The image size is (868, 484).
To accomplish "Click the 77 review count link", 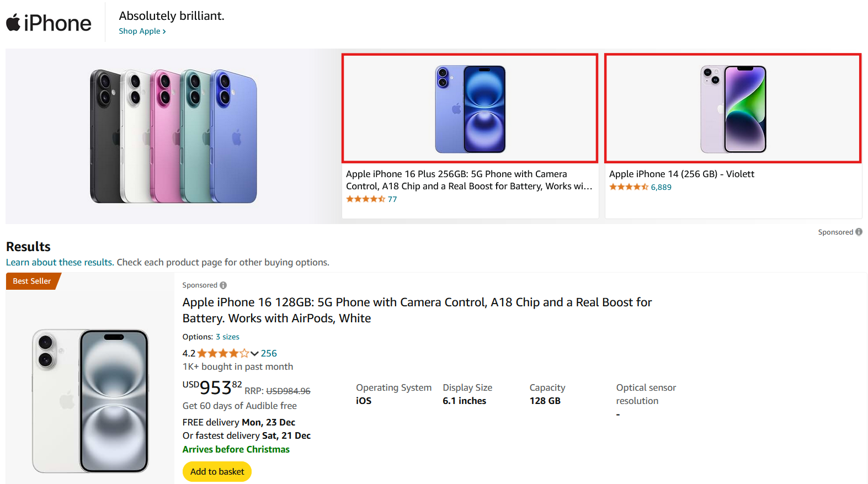I will [x=392, y=199].
